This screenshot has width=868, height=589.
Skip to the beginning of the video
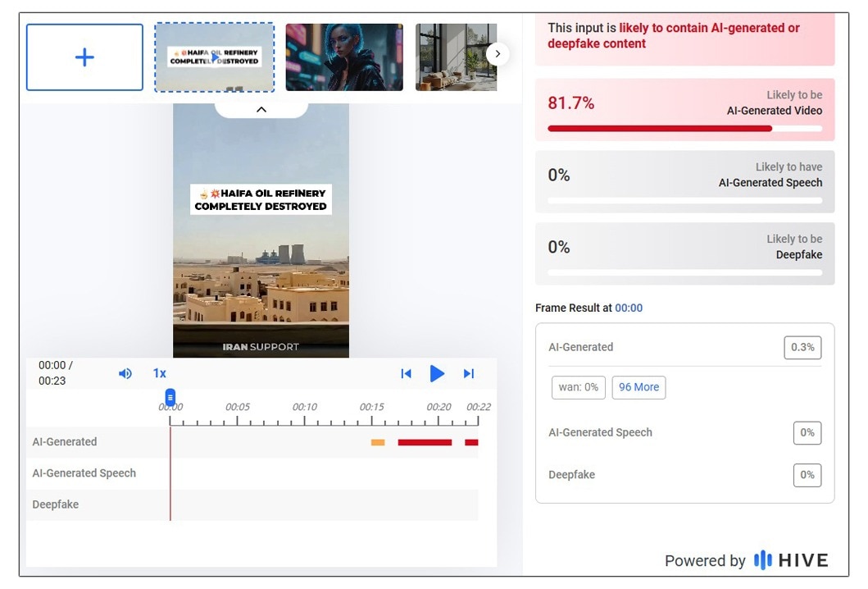tap(406, 373)
